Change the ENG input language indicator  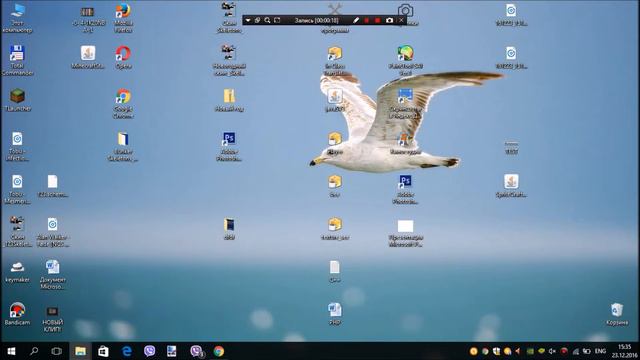click(x=600, y=351)
